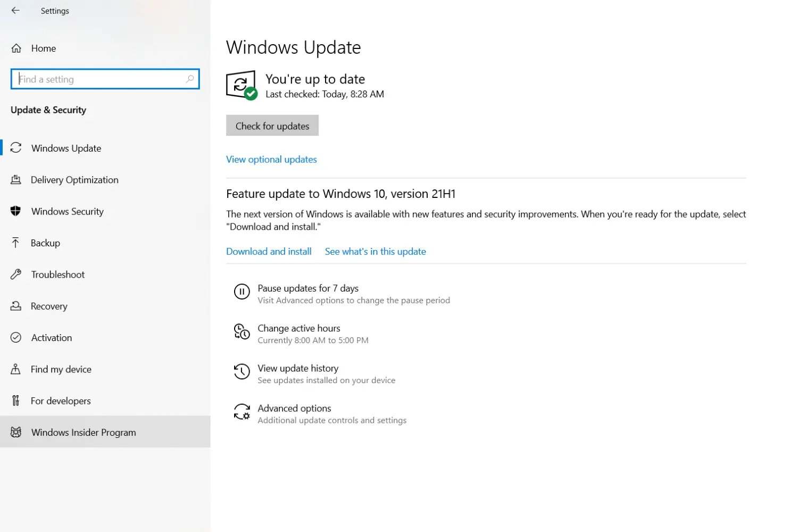This screenshot has height=532, width=798.
Task: Open Windows Insider Program page
Action: [105, 432]
